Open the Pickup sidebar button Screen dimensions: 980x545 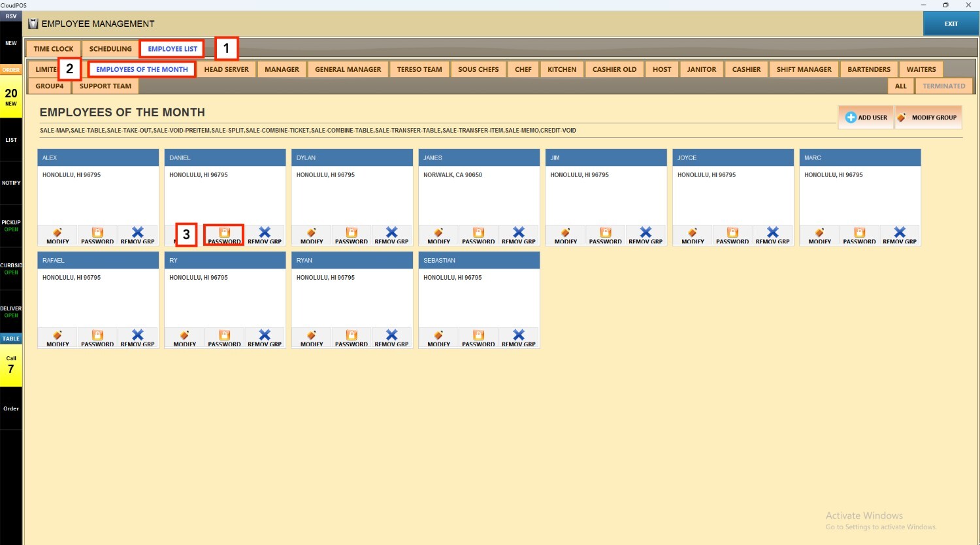[x=11, y=225]
